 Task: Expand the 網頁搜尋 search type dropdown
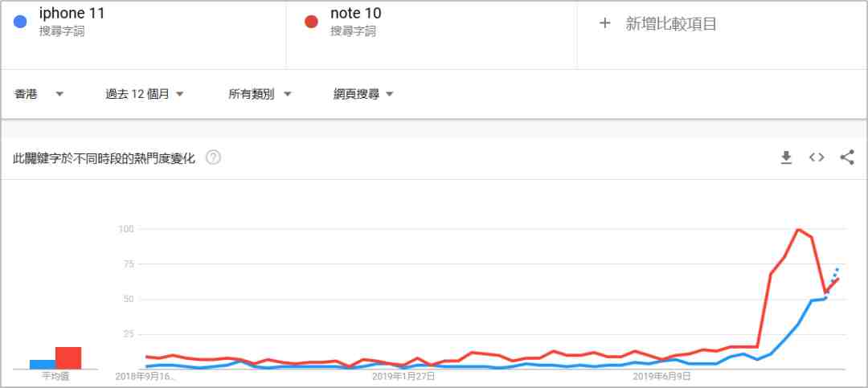pyautogui.click(x=363, y=94)
